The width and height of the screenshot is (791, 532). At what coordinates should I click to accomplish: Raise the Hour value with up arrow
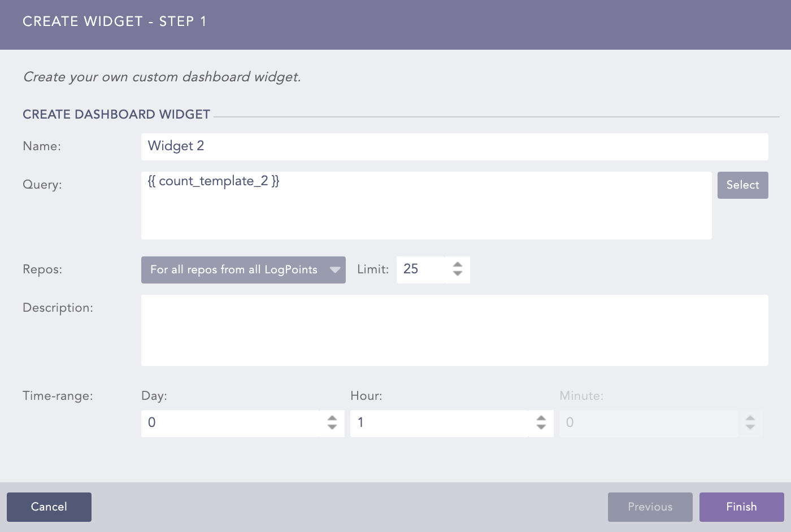pos(541,418)
